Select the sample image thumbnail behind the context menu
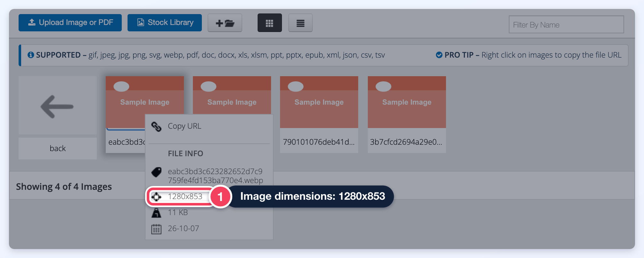The height and width of the screenshot is (258, 644). point(232,95)
